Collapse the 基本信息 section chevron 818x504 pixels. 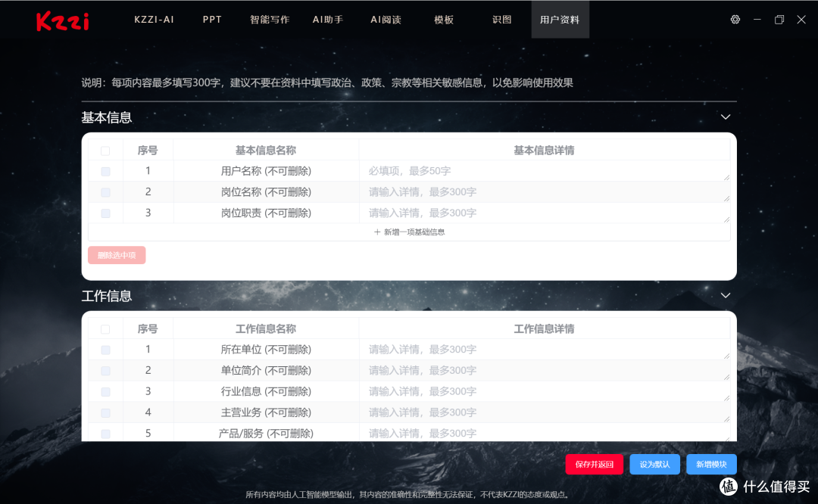725,117
